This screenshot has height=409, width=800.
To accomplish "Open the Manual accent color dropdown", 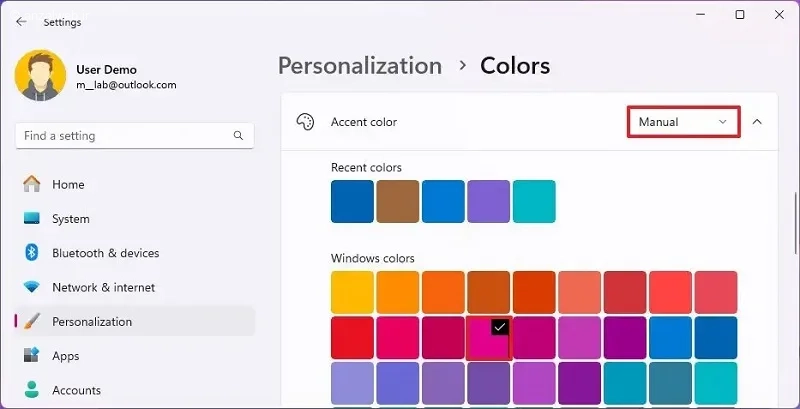I will [683, 122].
